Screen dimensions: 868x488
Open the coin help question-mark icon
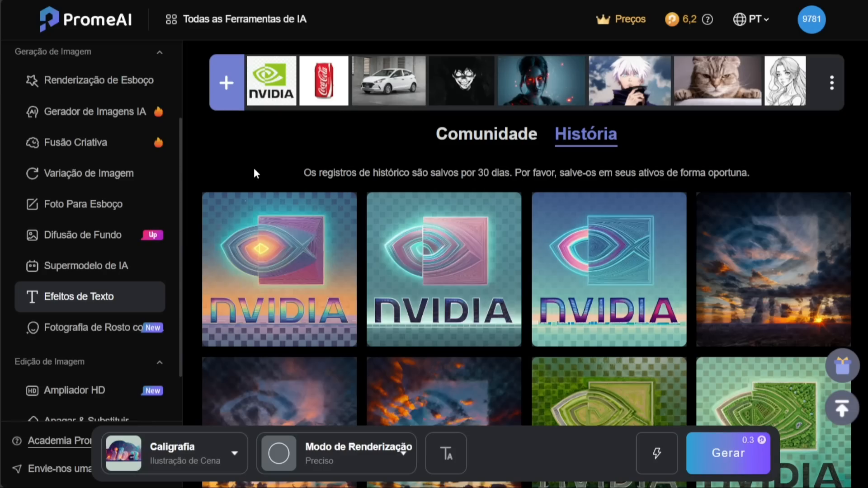(x=708, y=19)
